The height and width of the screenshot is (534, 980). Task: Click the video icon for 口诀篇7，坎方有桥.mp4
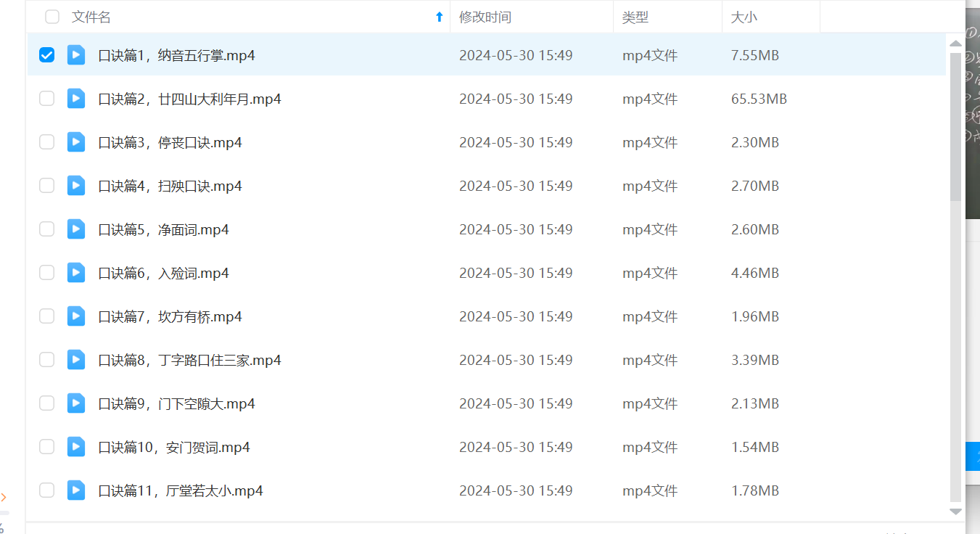[76, 316]
